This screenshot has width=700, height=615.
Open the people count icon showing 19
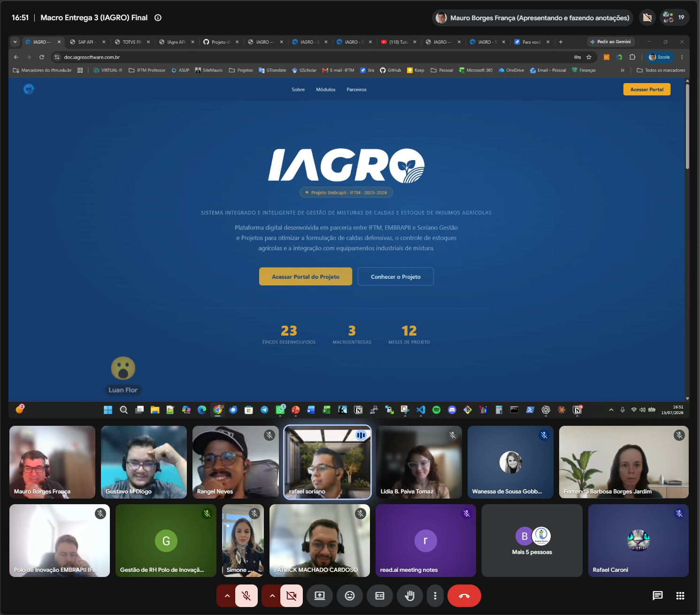[674, 17]
